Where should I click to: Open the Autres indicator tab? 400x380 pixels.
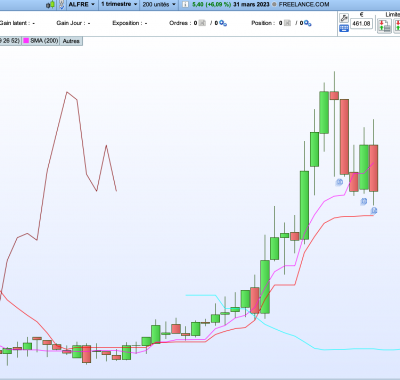pos(71,41)
